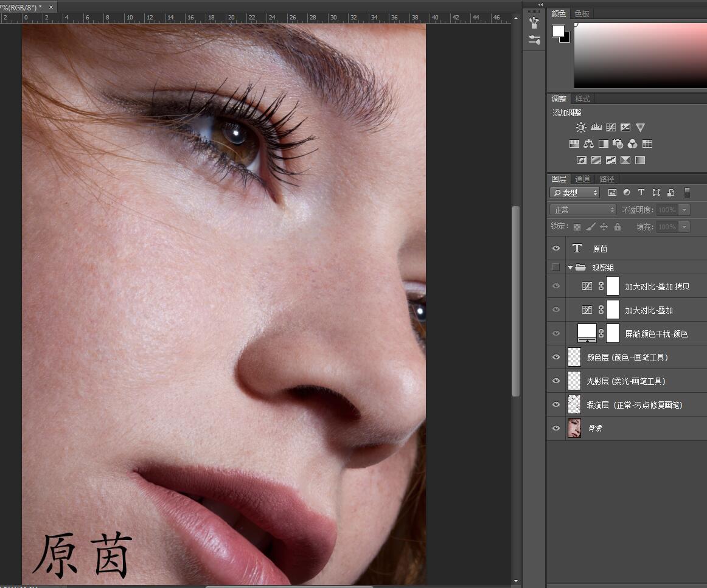The image size is (707, 588).
Task: Toggle visibility of the 原茵 text layer
Action: pyautogui.click(x=555, y=248)
